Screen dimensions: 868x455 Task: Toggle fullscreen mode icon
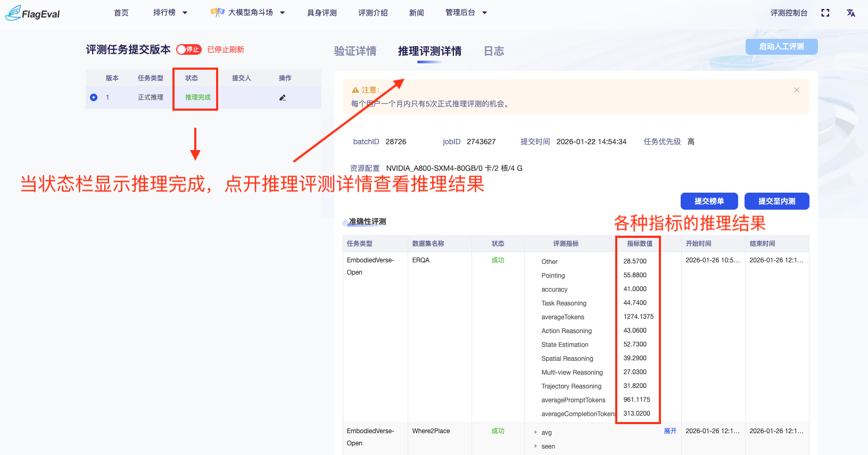[825, 13]
